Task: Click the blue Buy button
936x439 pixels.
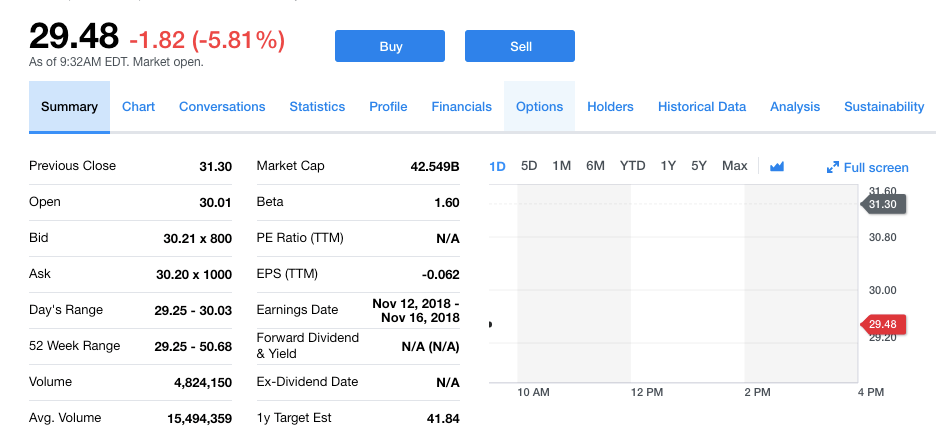Action: tap(390, 46)
